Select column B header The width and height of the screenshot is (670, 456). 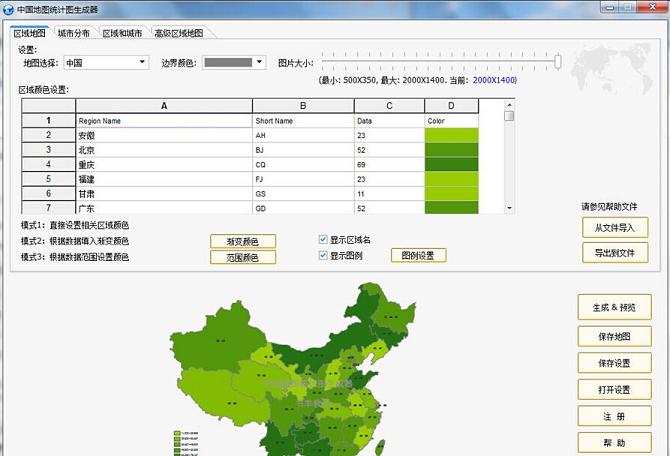303,106
